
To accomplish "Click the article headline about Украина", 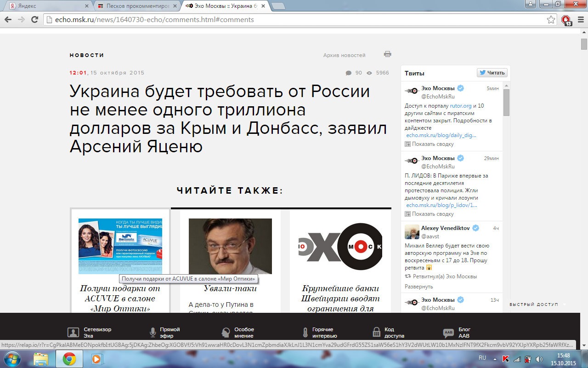I will pyautogui.click(x=228, y=119).
